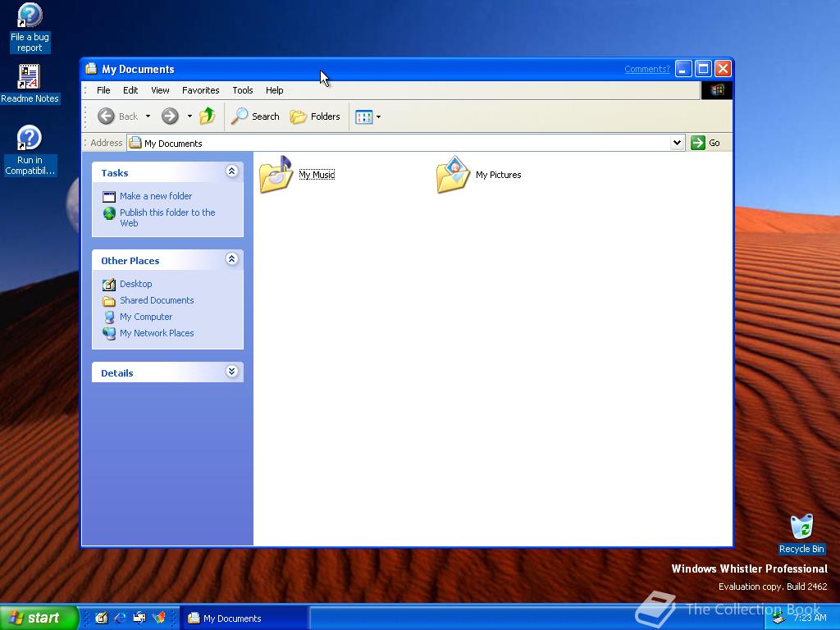840x630 pixels.
Task: Click the Desktop icon in Other Places
Action: tap(109, 285)
